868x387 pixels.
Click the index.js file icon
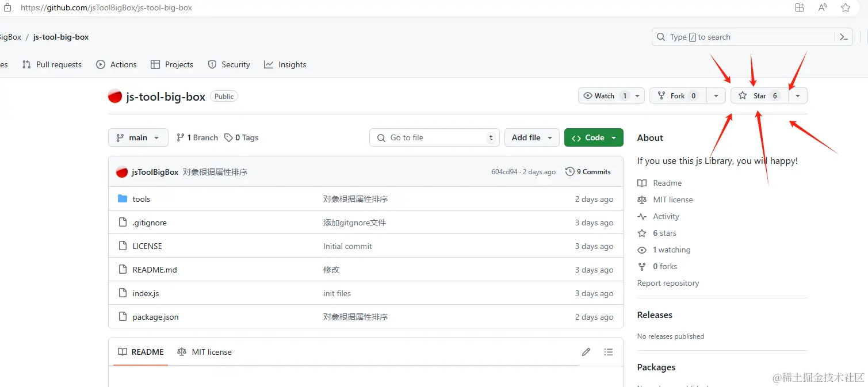[x=122, y=293]
